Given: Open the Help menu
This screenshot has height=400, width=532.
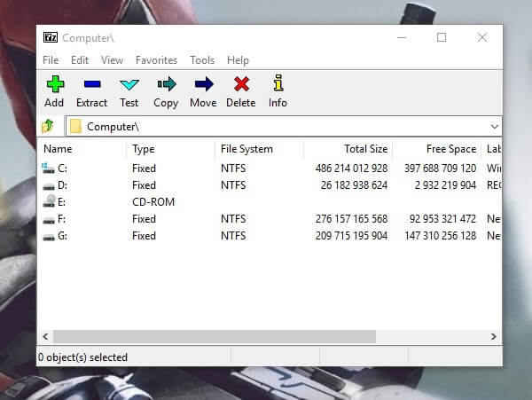Looking at the screenshot, I should click(238, 60).
